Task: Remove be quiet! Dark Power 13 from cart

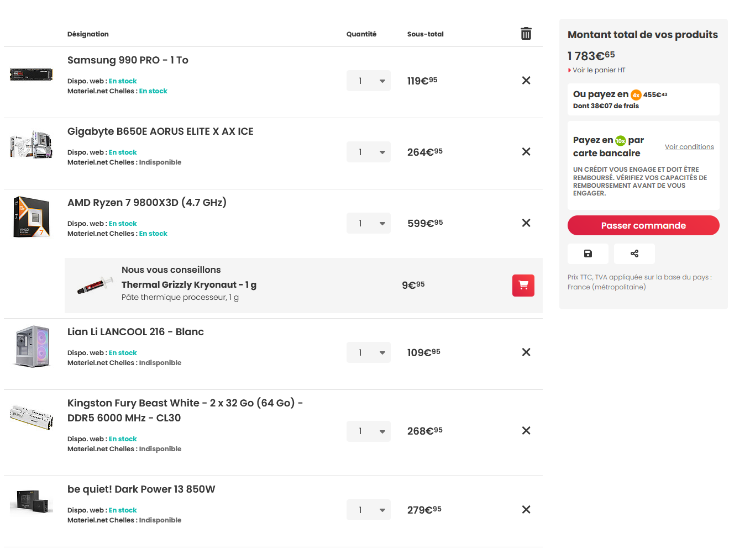Action: 526,510
